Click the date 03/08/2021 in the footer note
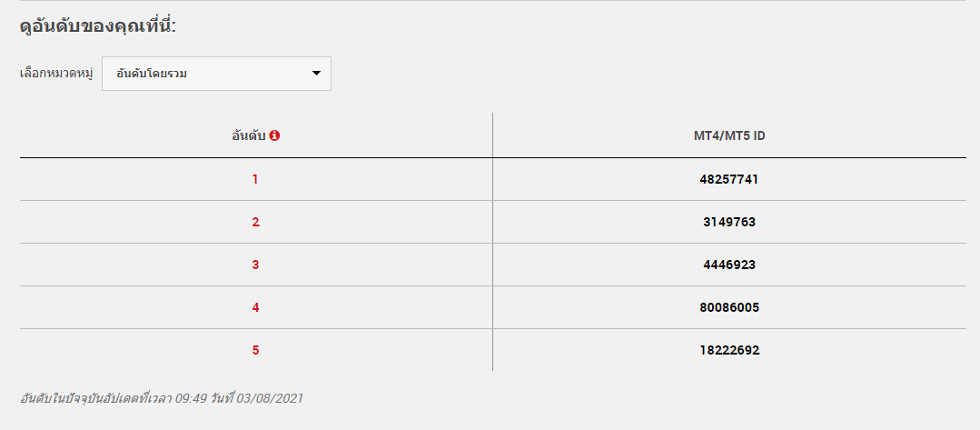The image size is (980, 430). [270, 398]
